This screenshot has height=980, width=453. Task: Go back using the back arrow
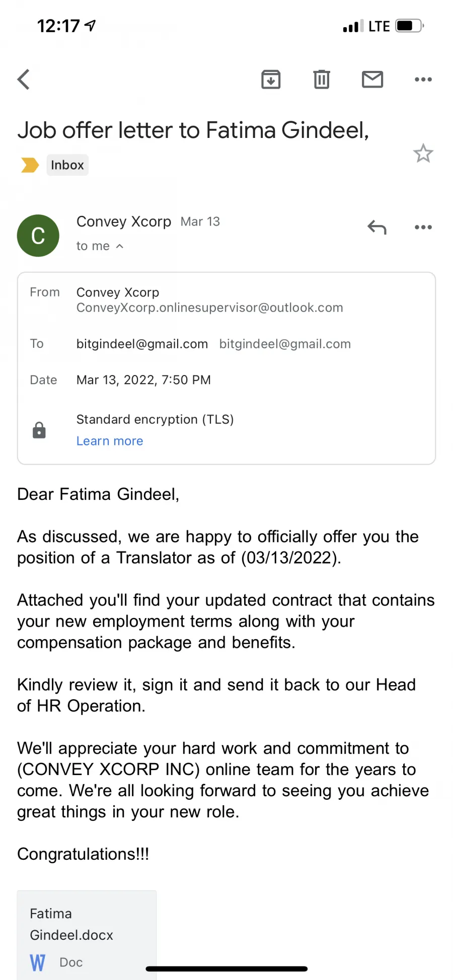24,79
